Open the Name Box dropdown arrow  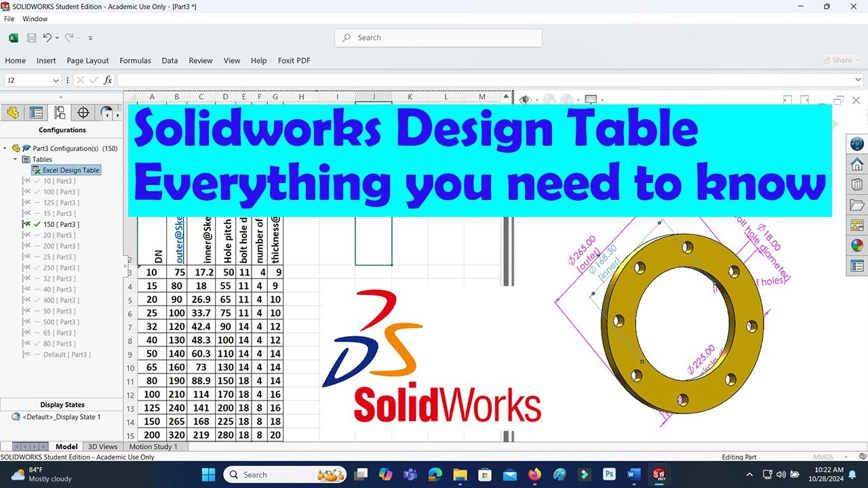click(56, 80)
